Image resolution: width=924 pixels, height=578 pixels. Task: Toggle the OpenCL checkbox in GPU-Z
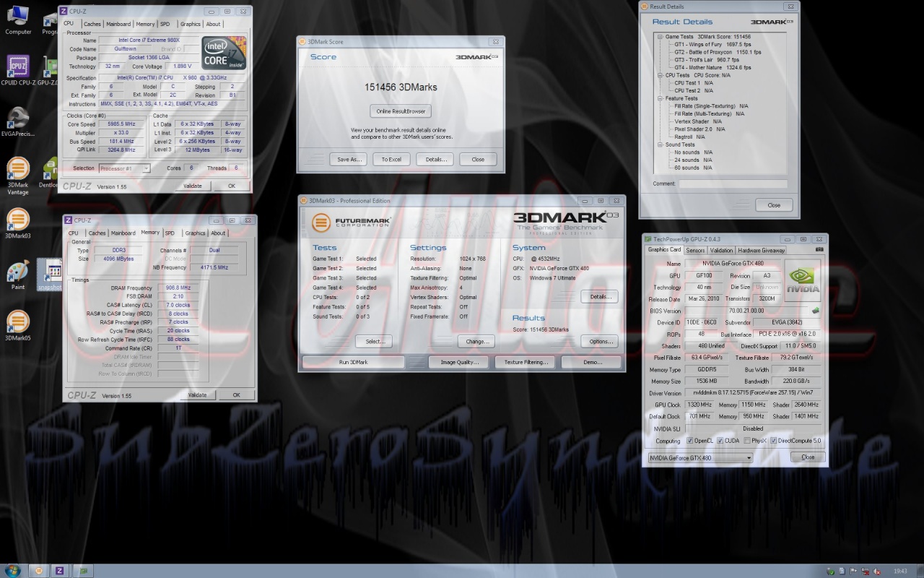click(x=691, y=441)
